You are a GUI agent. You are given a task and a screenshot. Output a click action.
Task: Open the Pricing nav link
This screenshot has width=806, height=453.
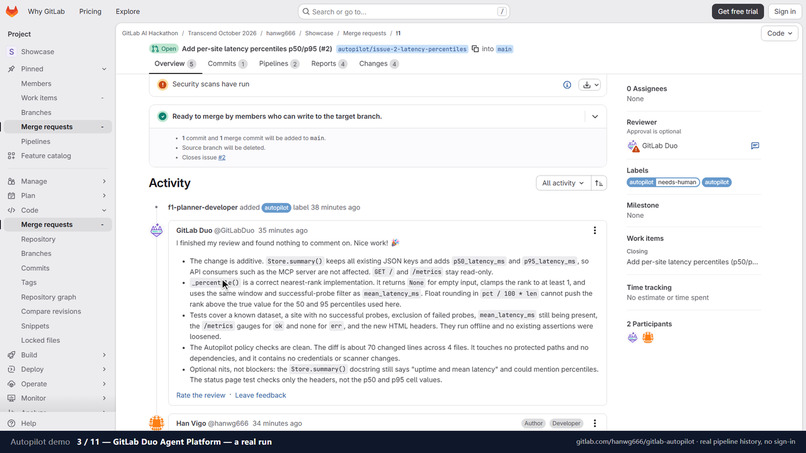(90, 11)
